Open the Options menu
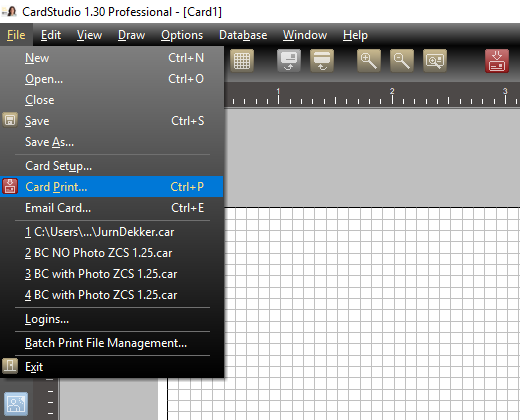The height and width of the screenshot is (420, 520). [x=182, y=35]
